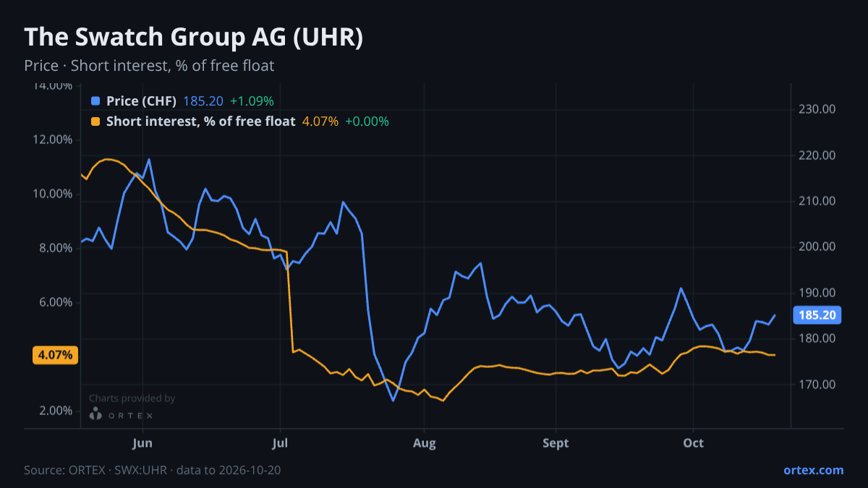This screenshot has height=488, width=868.
Task: Click the orange 4.07% axis badge
Action: pyautogui.click(x=55, y=355)
